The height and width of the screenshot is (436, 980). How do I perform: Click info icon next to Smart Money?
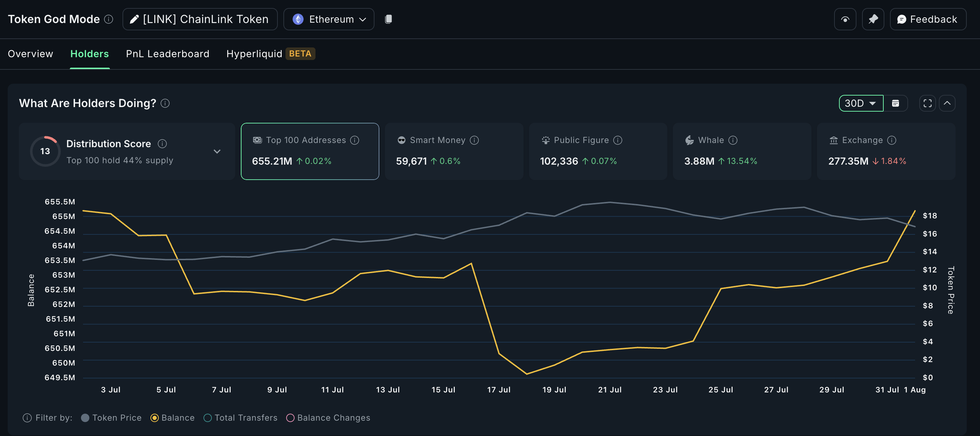474,140
